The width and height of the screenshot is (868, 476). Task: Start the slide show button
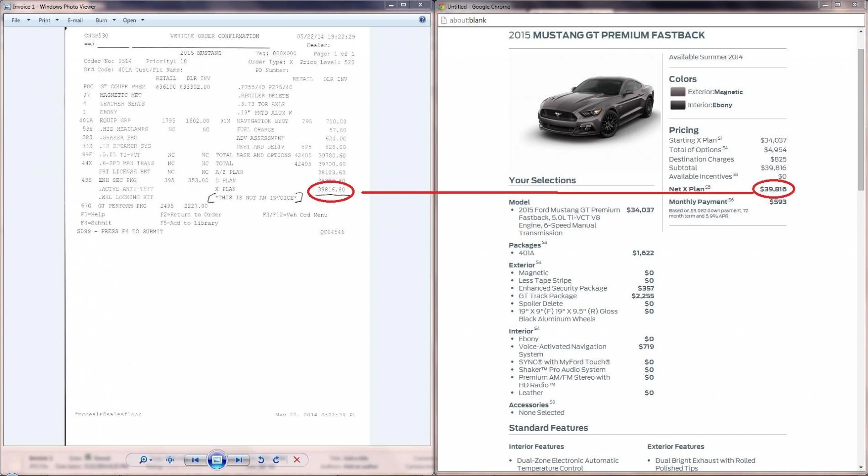click(x=217, y=460)
